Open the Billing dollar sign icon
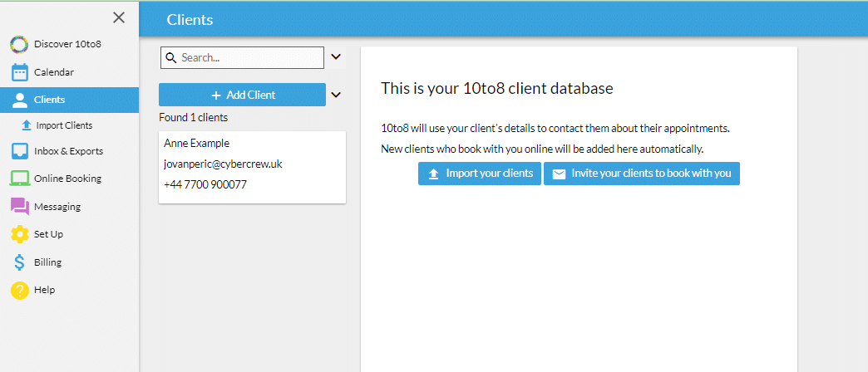This screenshot has width=868, height=372. click(19, 262)
